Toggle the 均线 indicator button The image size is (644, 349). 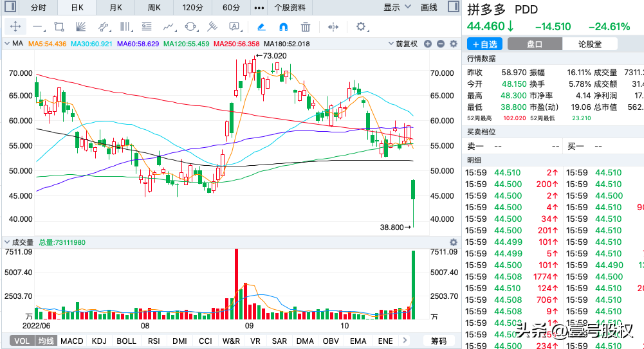(45, 341)
